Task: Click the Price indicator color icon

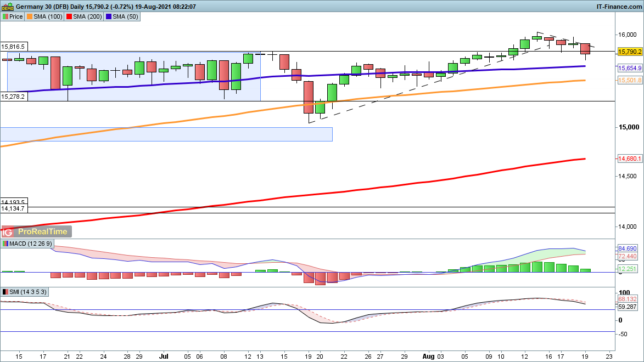Action: click(5, 17)
